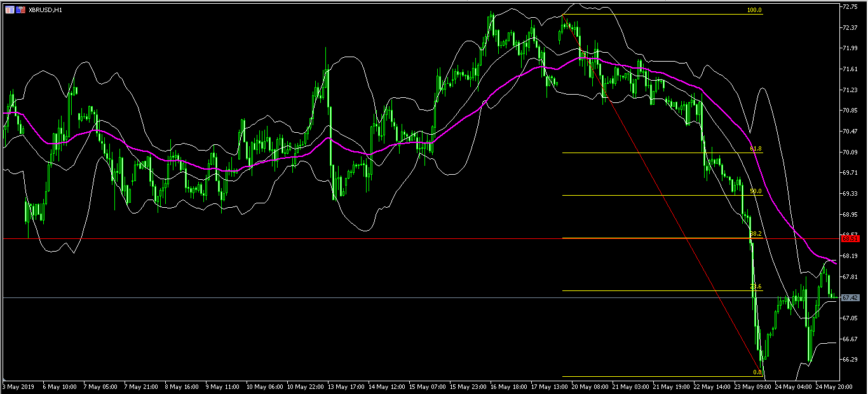Screen dimensions: 868x394
Task: Click the 8 May 16:00 time label
Action: [x=181, y=386]
